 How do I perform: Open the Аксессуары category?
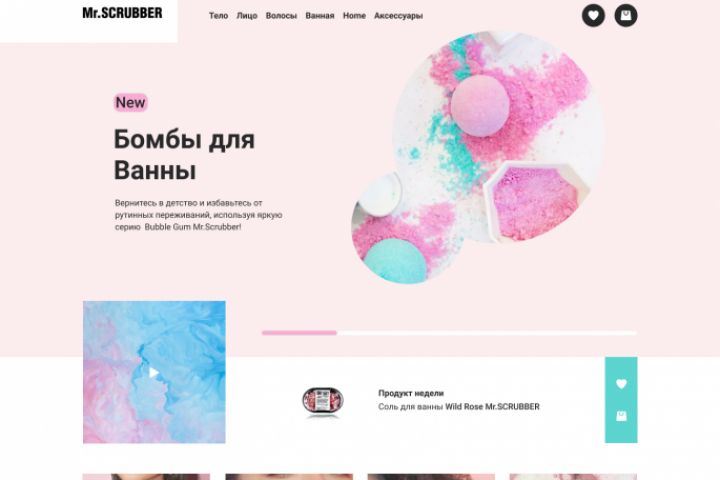[398, 16]
